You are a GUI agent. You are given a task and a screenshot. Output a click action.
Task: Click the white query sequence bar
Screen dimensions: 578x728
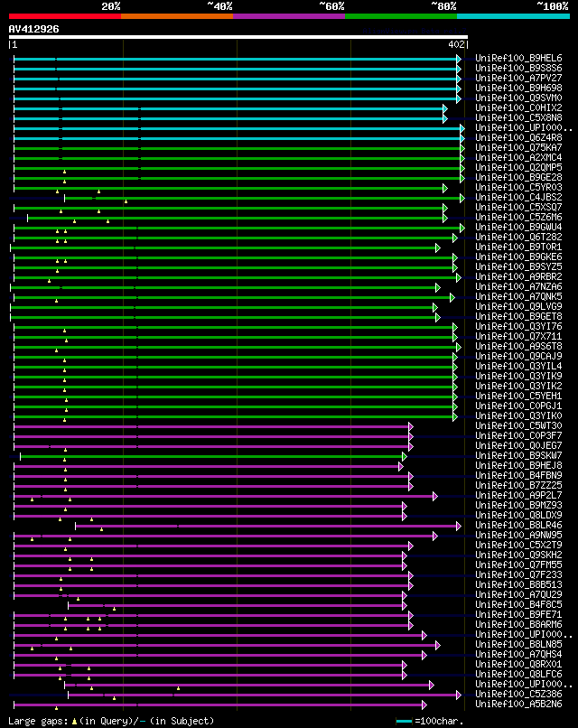(238, 37)
